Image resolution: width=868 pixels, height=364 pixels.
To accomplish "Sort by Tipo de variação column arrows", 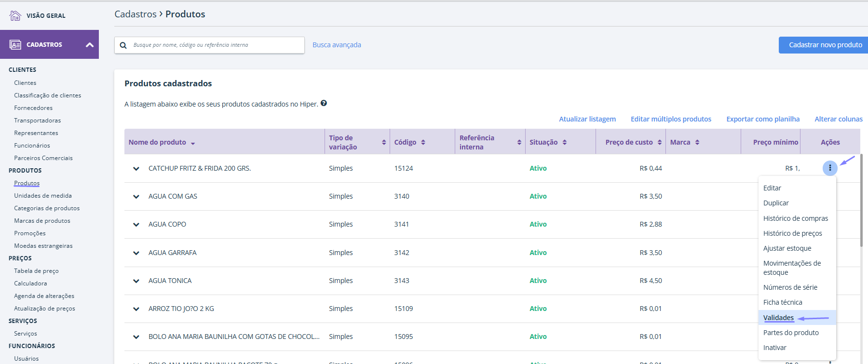I will pos(384,142).
